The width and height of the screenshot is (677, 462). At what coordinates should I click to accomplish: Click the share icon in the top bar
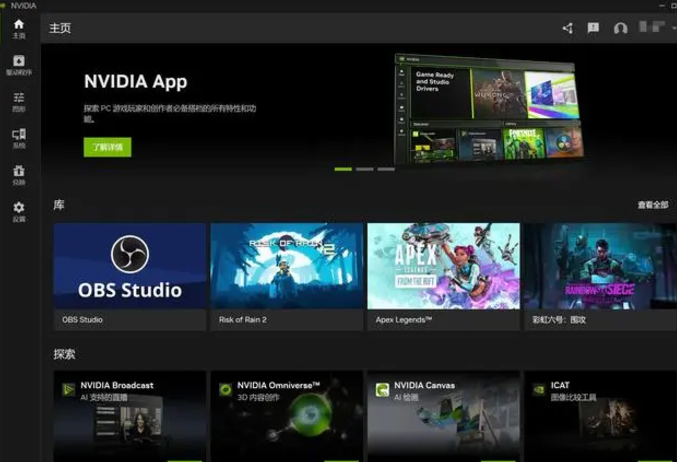click(x=568, y=28)
